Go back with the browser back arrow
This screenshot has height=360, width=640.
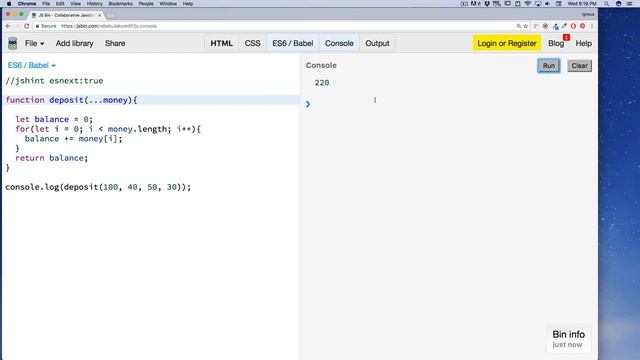point(8,26)
